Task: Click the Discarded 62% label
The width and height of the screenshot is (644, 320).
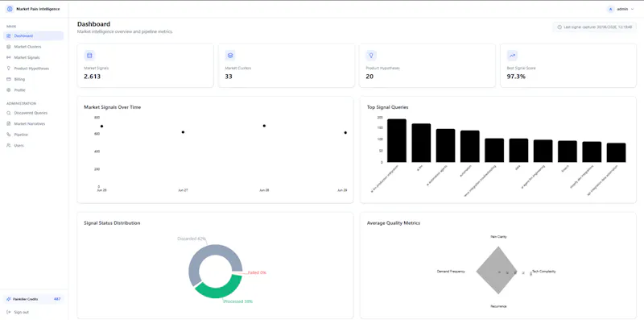Action: (192, 239)
